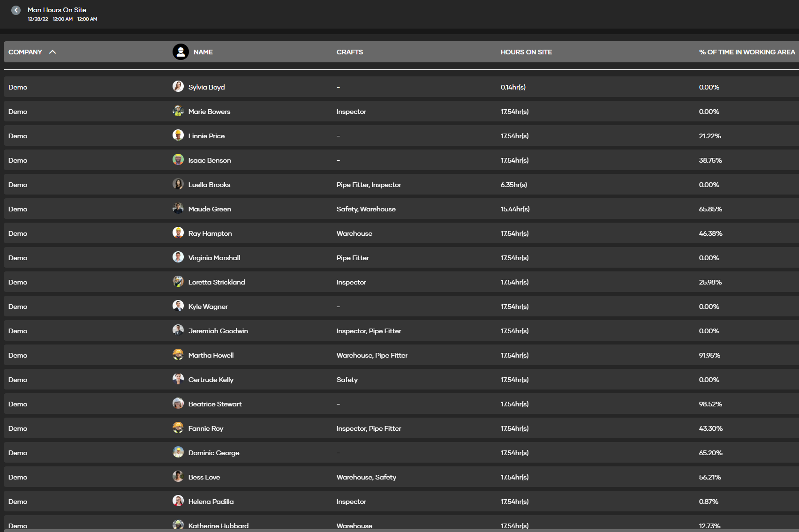The image size is (799, 532).
Task: Select the name Marie Bowers
Action: 209,112
